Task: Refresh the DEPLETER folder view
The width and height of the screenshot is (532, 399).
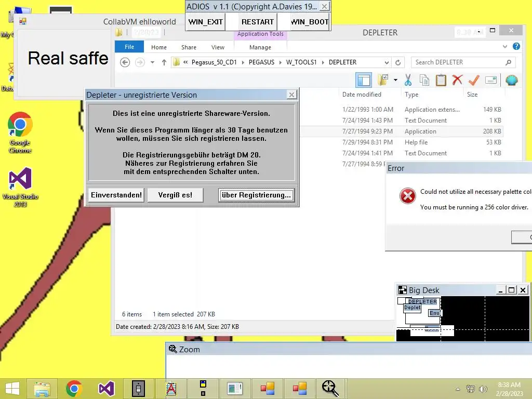Action: pos(398,62)
